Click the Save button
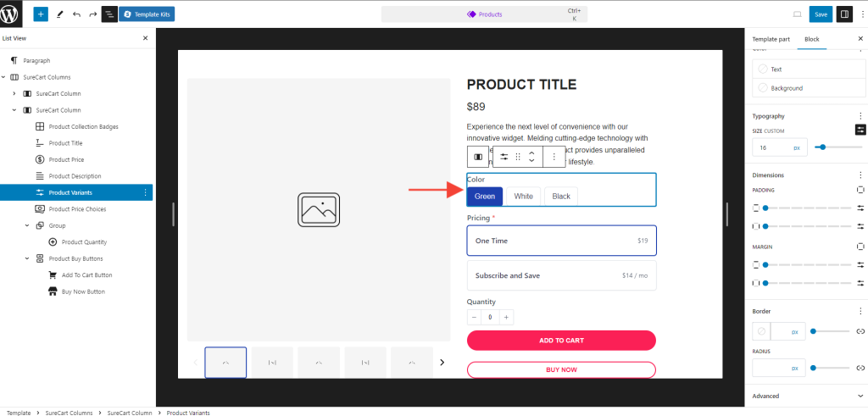868x416 pixels. (820, 14)
